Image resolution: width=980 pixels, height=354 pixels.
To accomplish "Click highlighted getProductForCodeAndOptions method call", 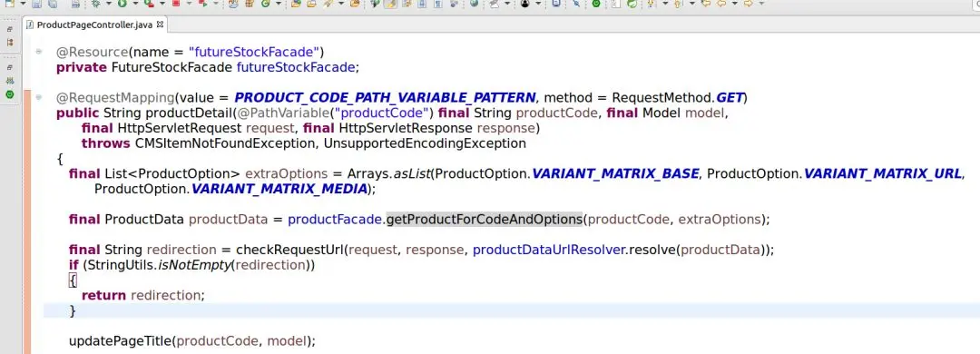I will 485,219.
